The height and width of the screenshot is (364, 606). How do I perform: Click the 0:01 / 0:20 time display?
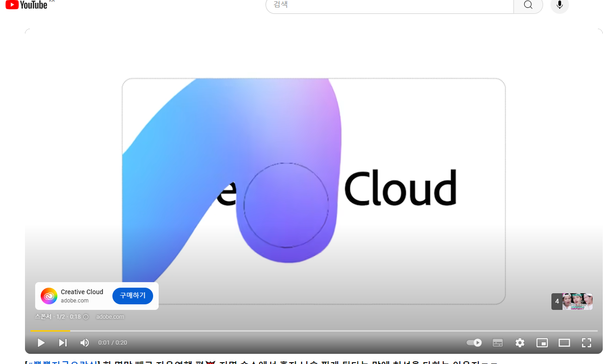112,343
